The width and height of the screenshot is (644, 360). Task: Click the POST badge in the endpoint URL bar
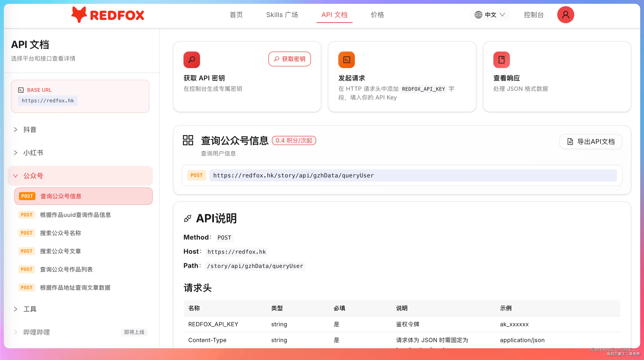pyautogui.click(x=196, y=175)
